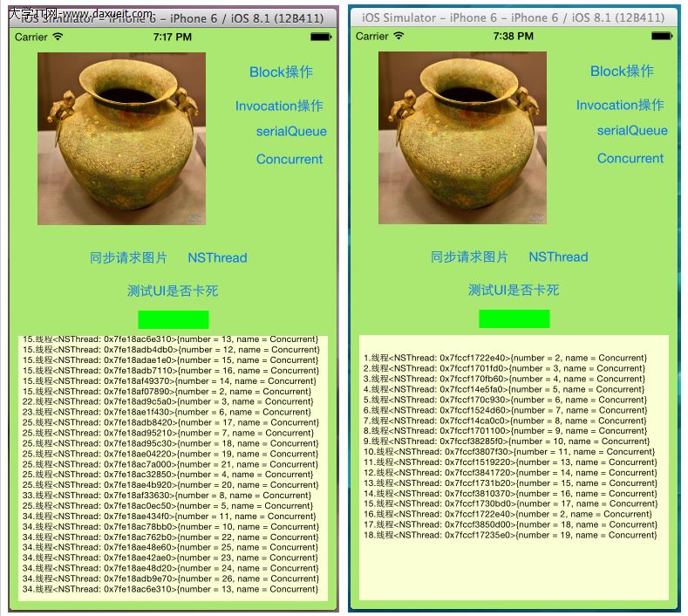Click 7:38 PM time in right simulator
The height and width of the screenshot is (616, 688).
pyautogui.click(x=514, y=36)
